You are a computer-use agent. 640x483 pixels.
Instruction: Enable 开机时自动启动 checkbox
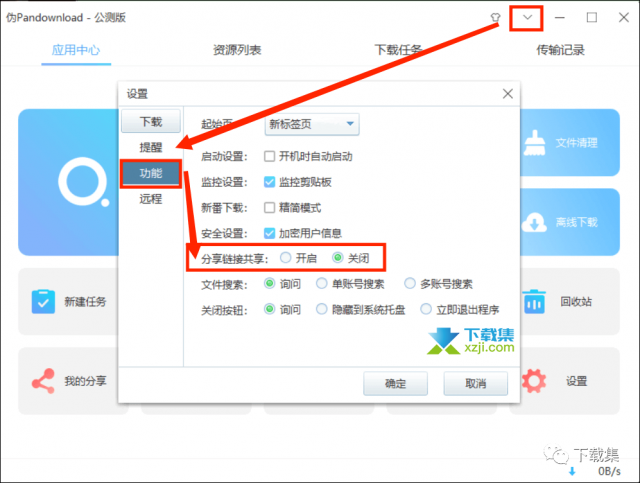(x=269, y=156)
